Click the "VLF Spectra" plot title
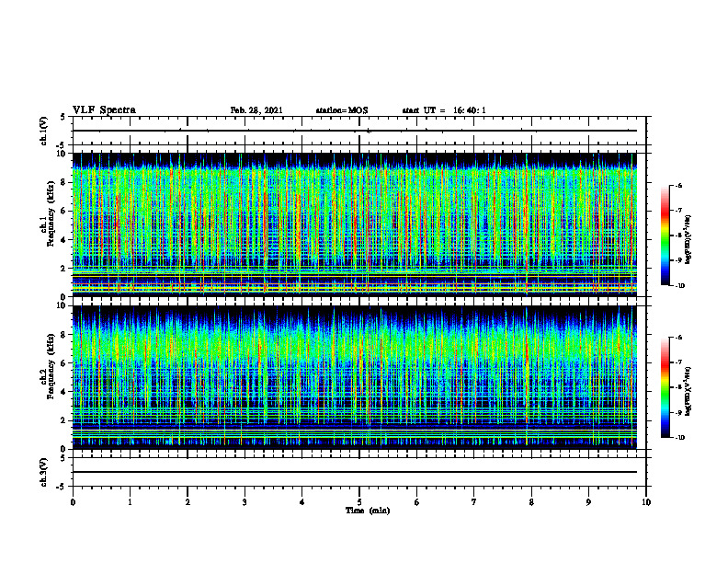The image size is (728, 563). 104,110
